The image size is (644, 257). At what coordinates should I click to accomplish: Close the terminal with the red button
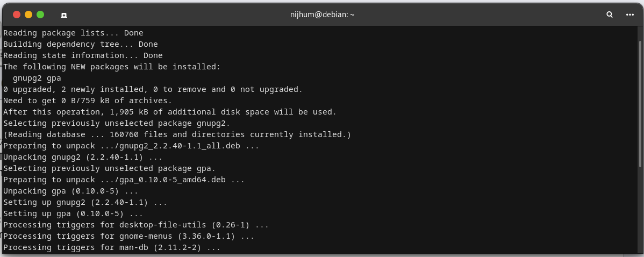(x=17, y=15)
